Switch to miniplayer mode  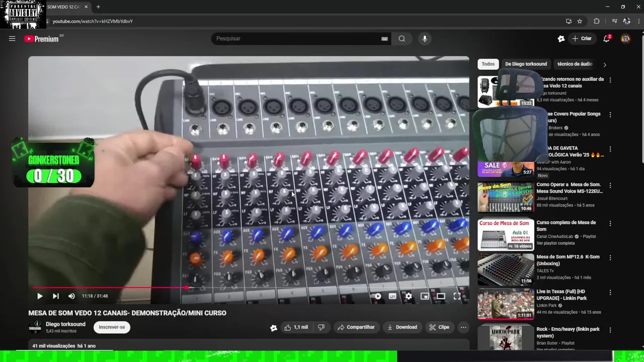coord(425,296)
